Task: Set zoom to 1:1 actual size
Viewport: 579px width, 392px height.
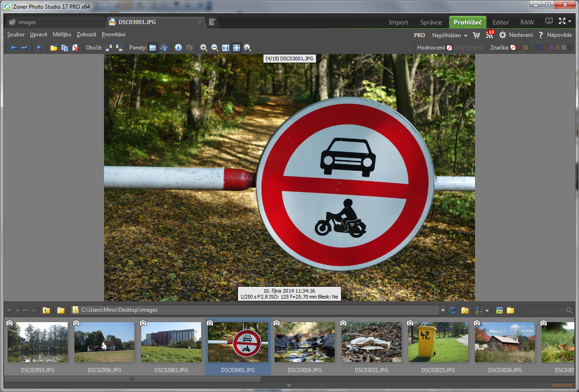Action: pos(226,48)
